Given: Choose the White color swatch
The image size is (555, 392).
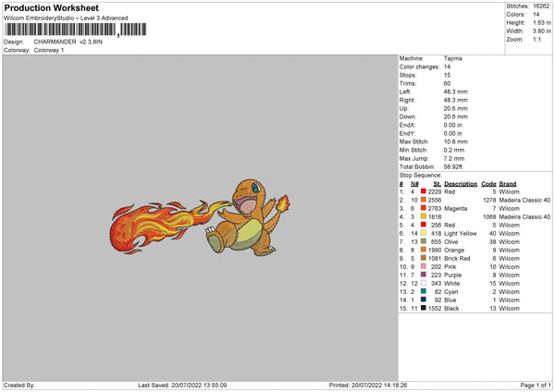Looking at the screenshot, I should pos(424,283).
